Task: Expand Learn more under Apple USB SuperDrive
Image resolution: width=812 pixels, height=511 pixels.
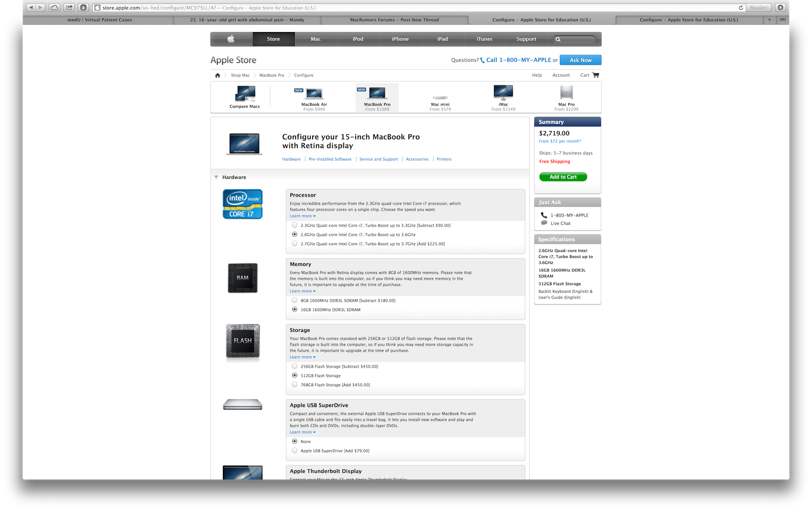Action: [x=302, y=432]
